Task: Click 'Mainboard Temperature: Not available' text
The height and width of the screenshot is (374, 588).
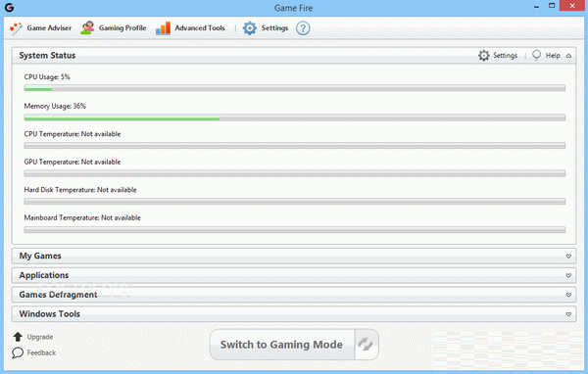Action: coord(82,217)
